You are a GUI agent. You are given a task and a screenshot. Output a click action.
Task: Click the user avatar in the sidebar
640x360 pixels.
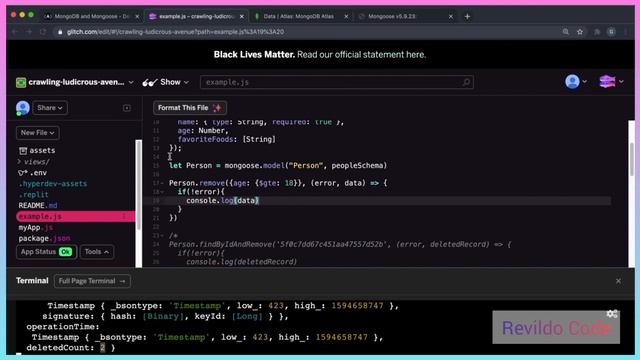(23, 108)
